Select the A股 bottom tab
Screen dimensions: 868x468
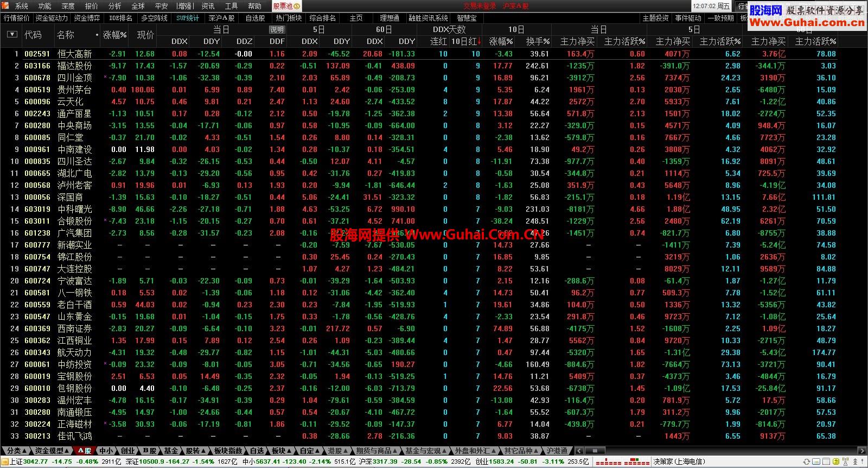(x=85, y=451)
